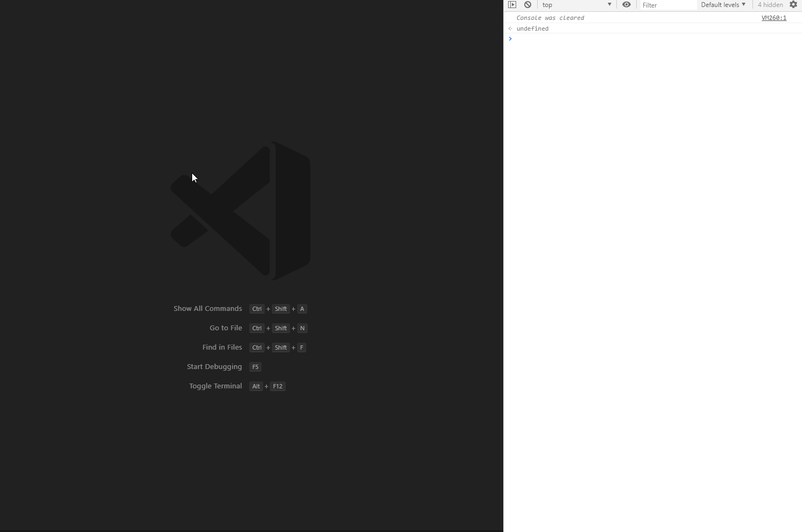Open the VM260:1 source link
802x532 pixels.
pos(773,18)
